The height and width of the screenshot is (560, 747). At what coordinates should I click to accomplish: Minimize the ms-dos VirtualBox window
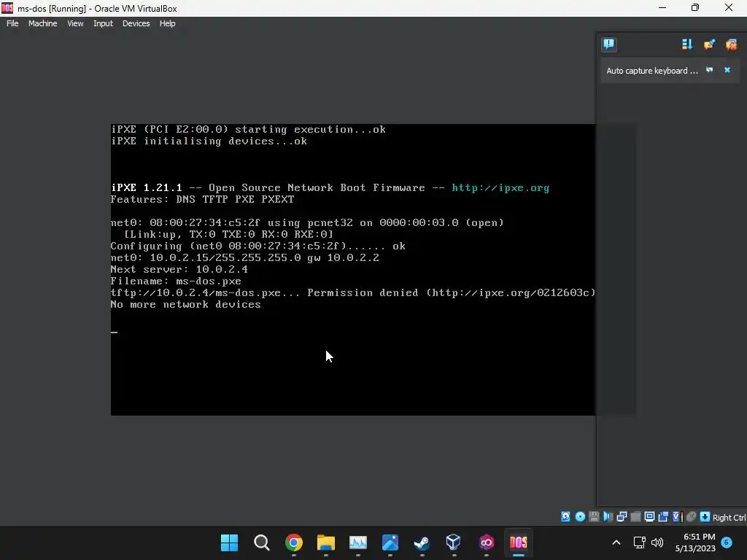[x=662, y=7]
